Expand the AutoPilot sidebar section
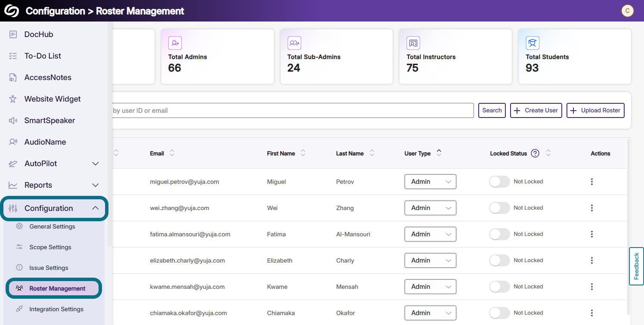Viewport: 644px width, 325px height. [x=96, y=164]
